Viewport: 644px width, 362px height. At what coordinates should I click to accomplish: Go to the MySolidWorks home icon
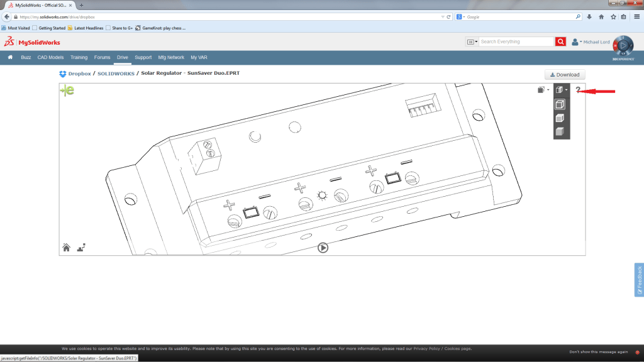pyautogui.click(x=10, y=57)
